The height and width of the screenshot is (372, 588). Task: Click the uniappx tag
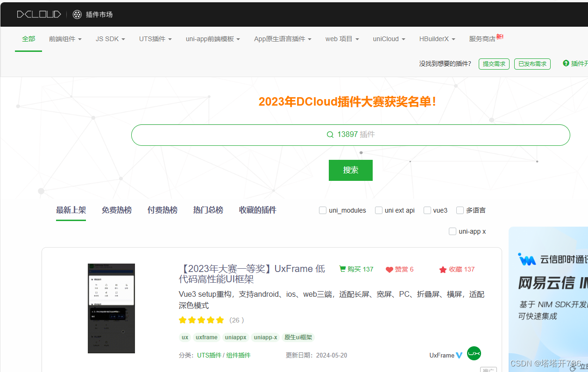(235, 337)
